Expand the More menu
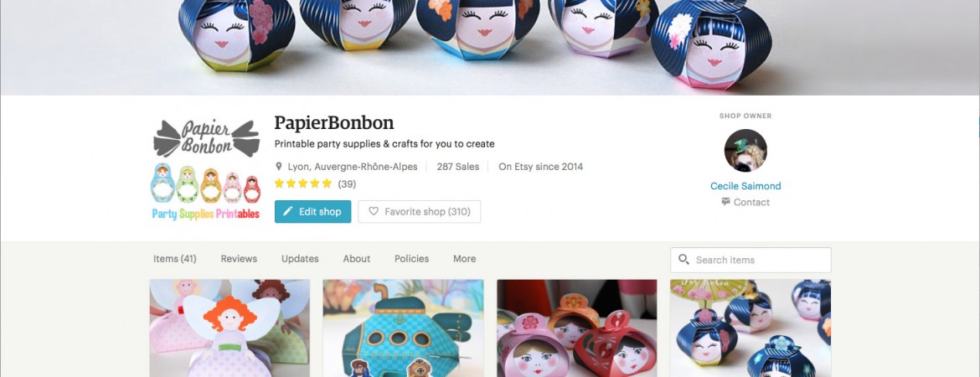This screenshot has height=377, width=980. (465, 259)
